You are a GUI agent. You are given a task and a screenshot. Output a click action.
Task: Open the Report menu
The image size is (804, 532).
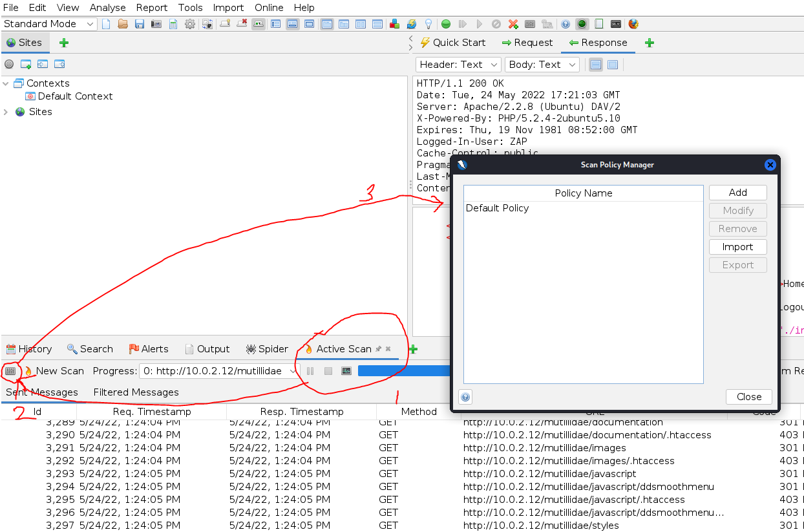click(152, 8)
